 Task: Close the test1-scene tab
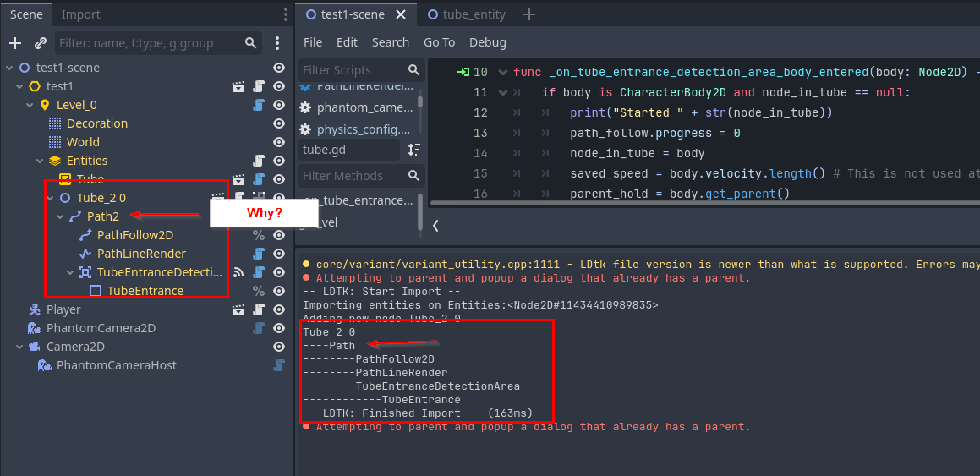tap(401, 14)
